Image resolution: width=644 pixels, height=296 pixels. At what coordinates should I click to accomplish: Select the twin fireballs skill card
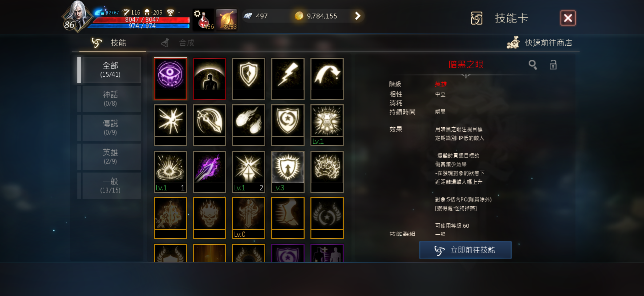tap(248, 125)
